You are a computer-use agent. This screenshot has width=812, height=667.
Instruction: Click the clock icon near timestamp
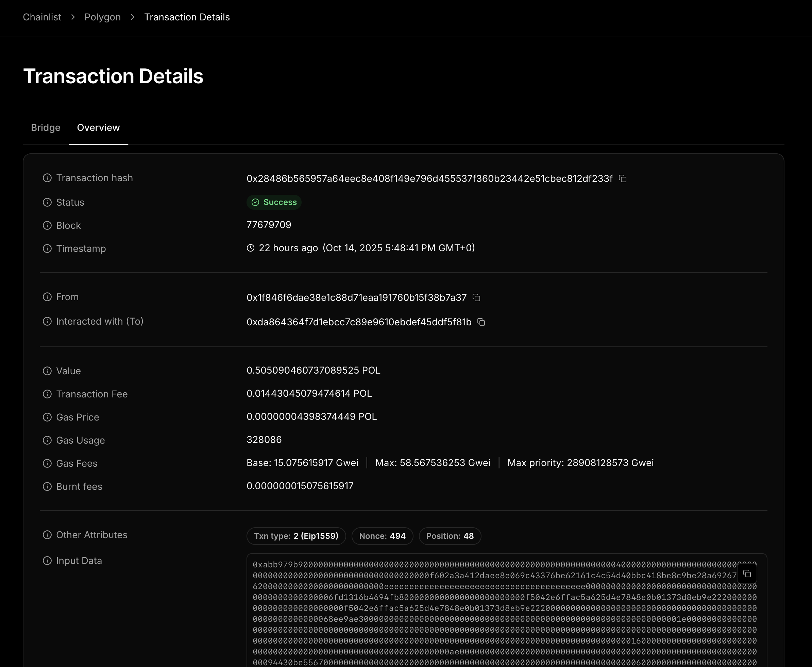251,248
